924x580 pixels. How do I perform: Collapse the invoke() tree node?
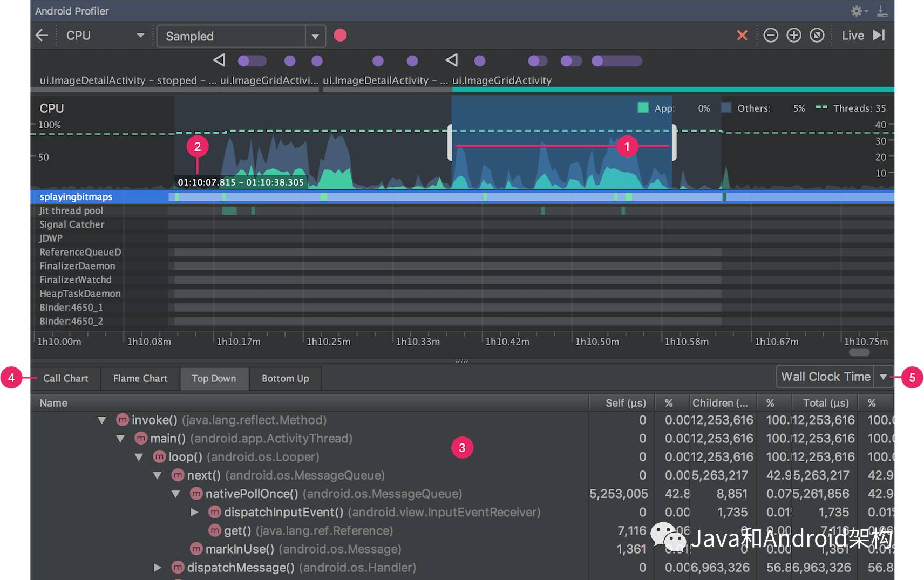[x=102, y=420]
